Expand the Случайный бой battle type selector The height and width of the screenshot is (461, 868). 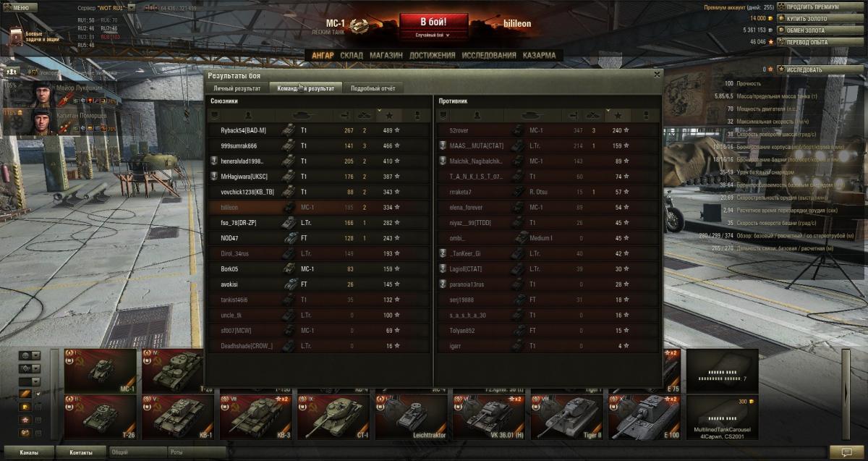[x=433, y=35]
